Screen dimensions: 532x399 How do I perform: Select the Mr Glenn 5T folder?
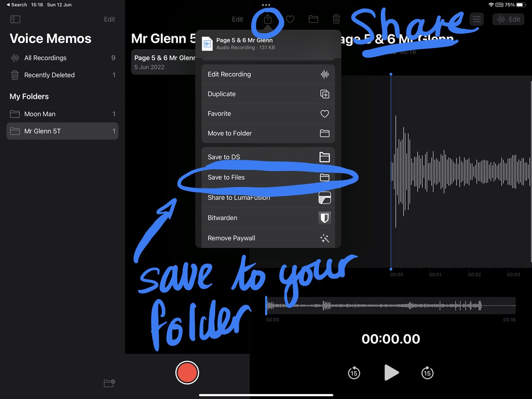62,131
